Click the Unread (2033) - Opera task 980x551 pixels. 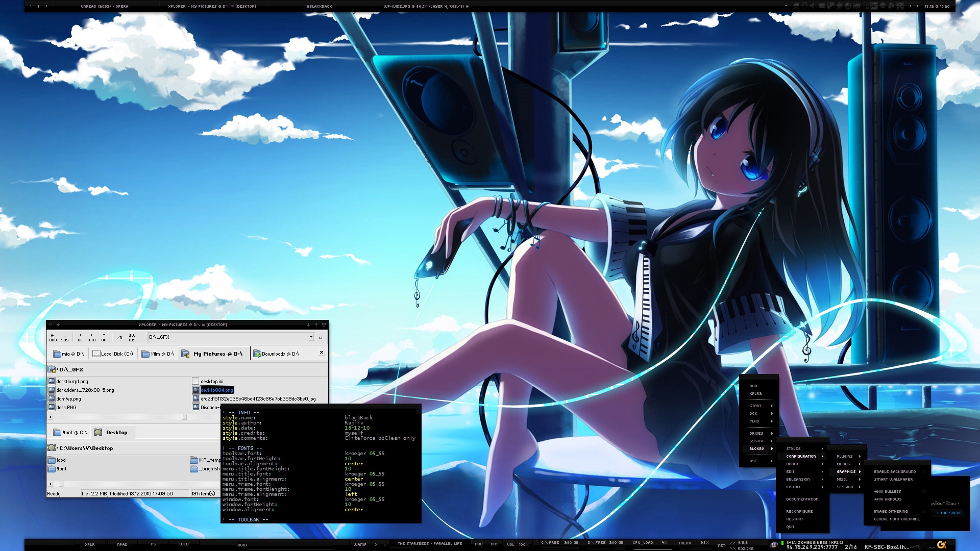coord(105,6)
